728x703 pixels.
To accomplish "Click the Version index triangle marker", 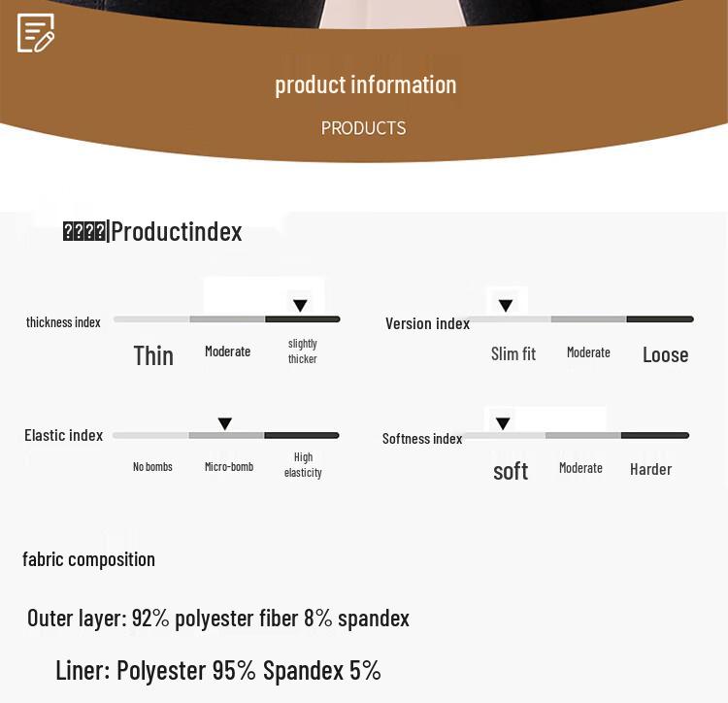I will click(506, 306).
